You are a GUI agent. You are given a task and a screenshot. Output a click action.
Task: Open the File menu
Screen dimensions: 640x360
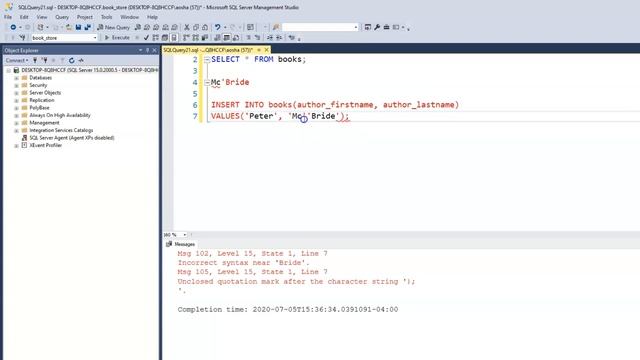tap(8, 17)
